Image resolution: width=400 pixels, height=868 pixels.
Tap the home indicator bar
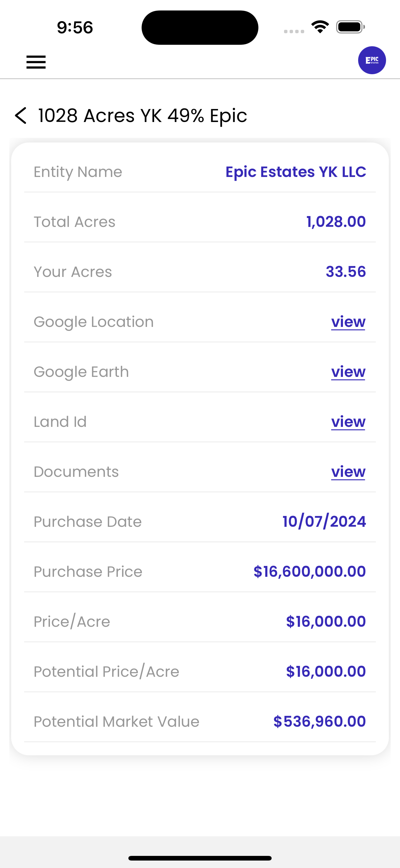point(200,858)
